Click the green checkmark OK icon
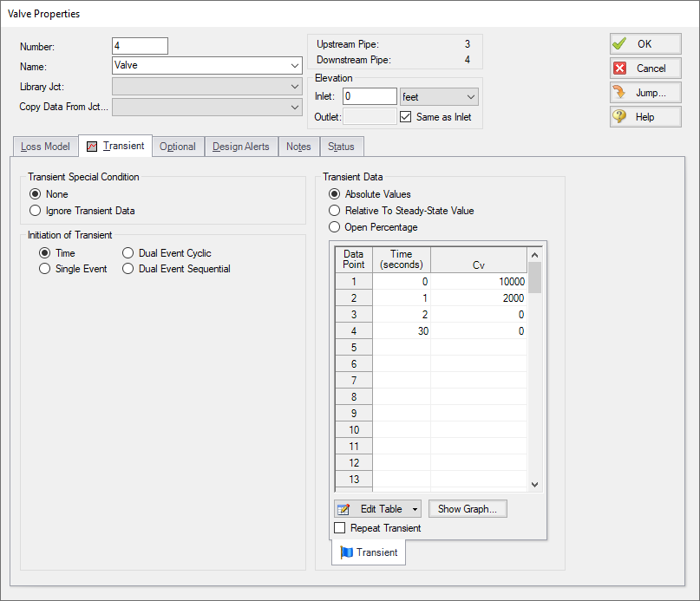 [x=621, y=43]
